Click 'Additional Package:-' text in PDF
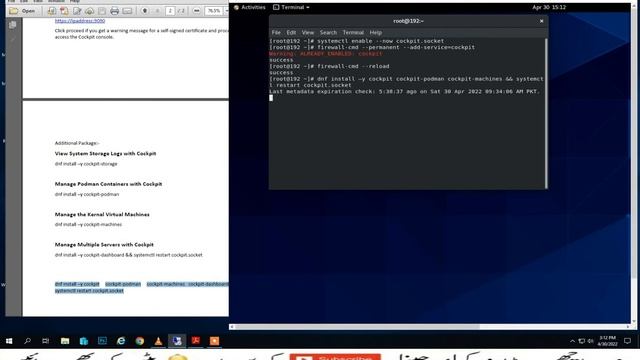 (77, 143)
